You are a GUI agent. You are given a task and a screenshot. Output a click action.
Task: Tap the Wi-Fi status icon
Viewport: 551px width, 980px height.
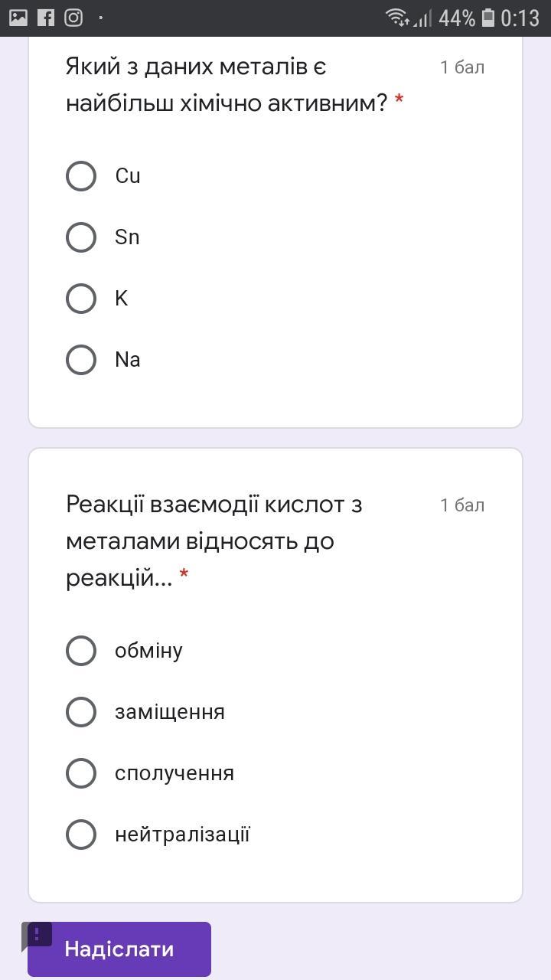pos(397,18)
